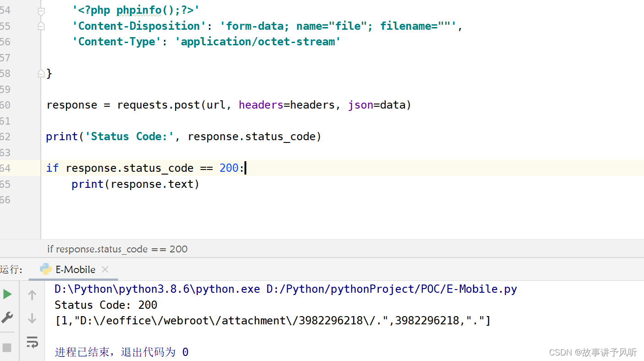The width and height of the screenshot is (644, 361).
Task: Click breadcrumb 'if response.status_code == 200'
Action: 117,249
